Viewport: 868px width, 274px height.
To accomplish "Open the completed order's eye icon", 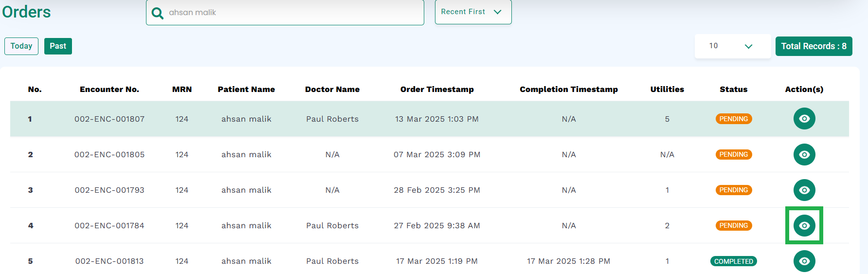I will click(804, 261).
